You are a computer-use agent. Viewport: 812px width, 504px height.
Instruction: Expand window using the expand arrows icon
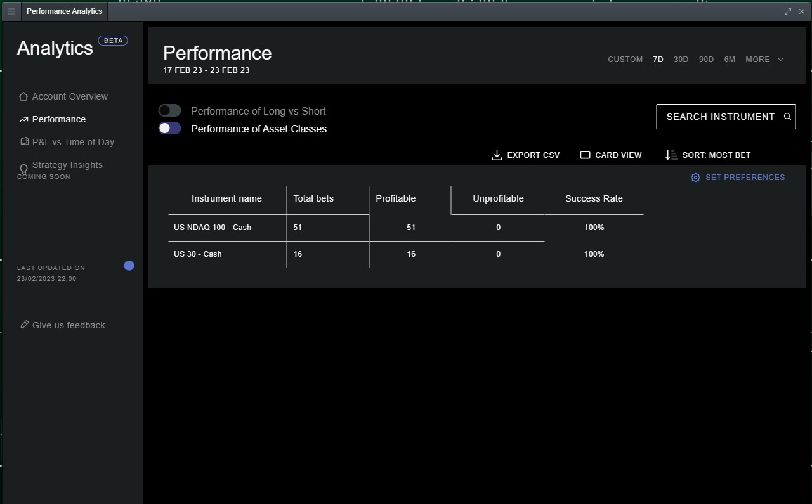[788, 11]
